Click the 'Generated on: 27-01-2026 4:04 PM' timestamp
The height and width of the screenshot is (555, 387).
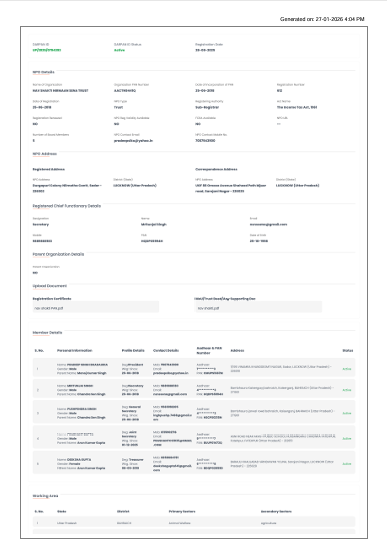pos(322,19)
